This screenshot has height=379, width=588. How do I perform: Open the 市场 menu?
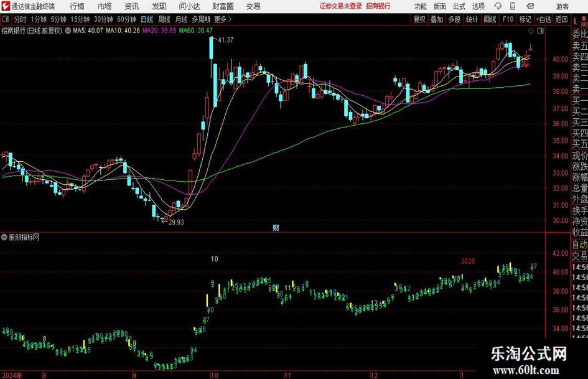[105, 6]
